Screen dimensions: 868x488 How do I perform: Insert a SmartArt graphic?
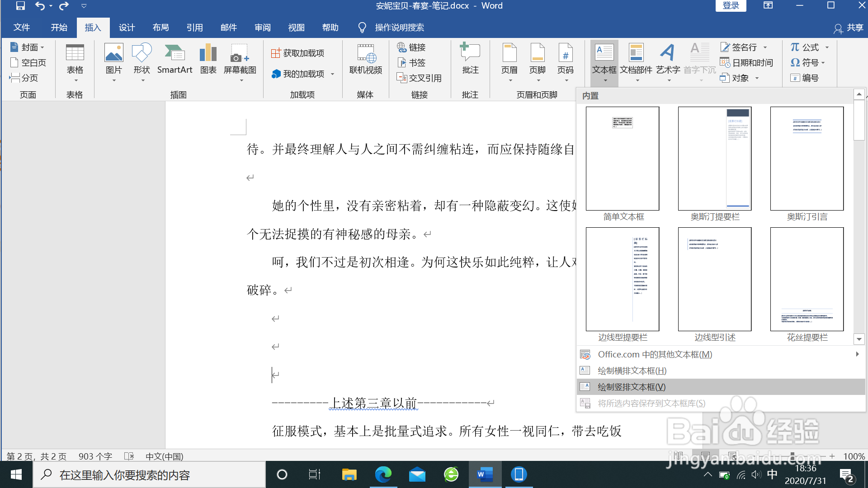pyautogui.click(x=175, y=60)
